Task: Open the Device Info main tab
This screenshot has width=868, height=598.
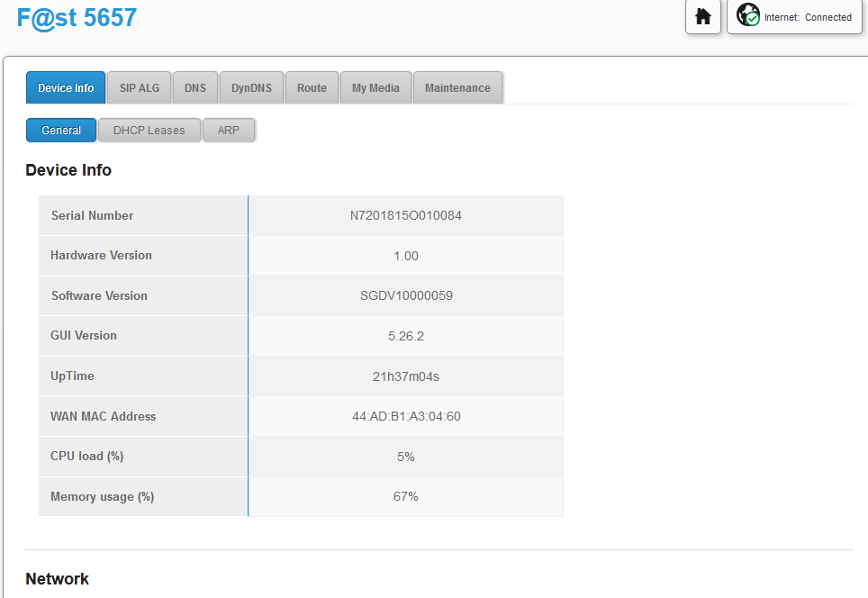Action: point(66,88)
